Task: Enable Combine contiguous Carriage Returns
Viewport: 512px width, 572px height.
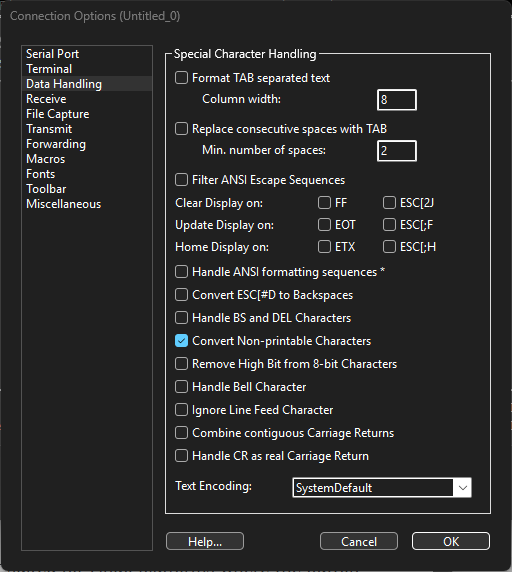Action: coord(181,433)
